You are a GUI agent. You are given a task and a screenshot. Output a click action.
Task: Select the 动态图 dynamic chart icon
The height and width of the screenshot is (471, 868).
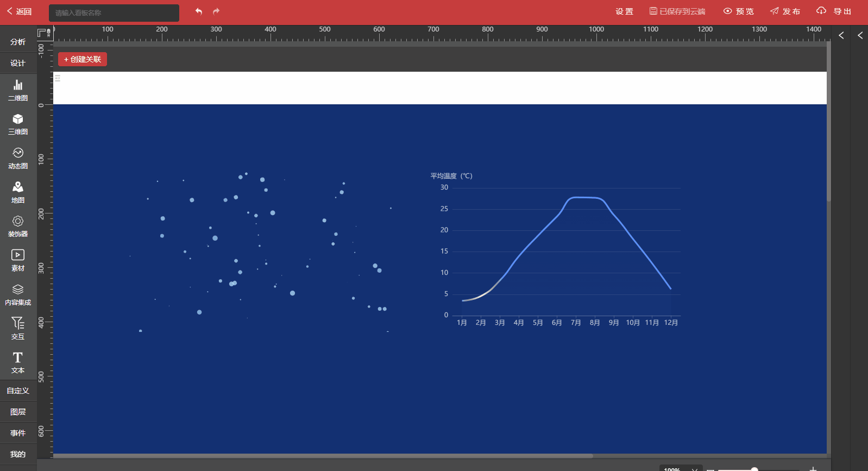click(18, 158)
